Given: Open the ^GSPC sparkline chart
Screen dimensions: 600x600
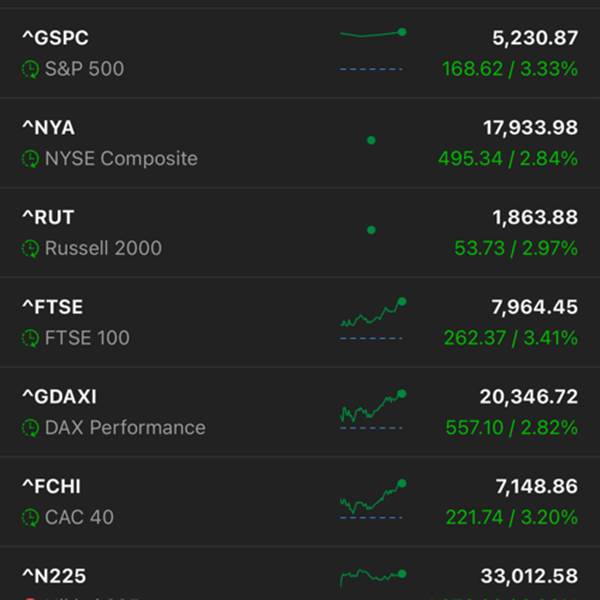Looking at the screenshot, I should point(372,50).
